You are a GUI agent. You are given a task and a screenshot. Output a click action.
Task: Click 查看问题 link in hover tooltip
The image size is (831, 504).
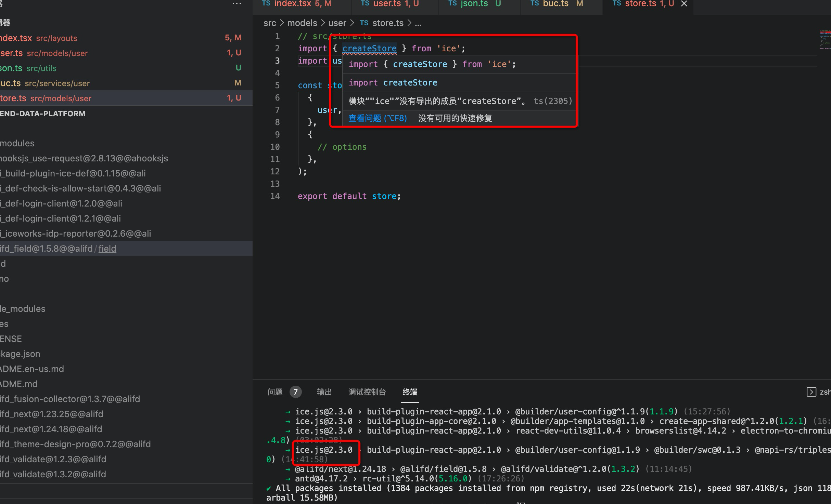coord(378,118)
